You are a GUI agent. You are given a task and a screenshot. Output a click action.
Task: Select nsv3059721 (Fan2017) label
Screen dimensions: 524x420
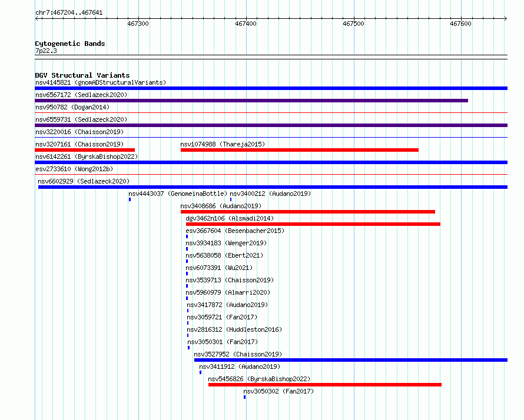coord(222,317)
